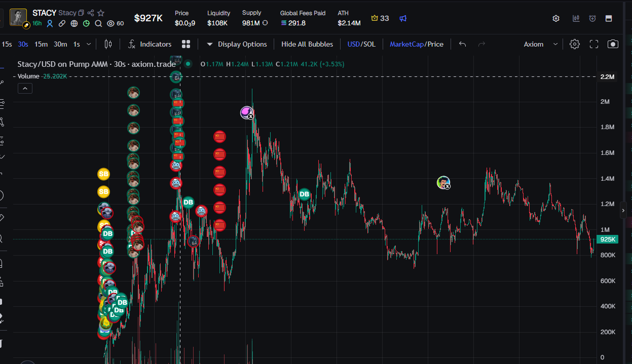Click the avatar bubble near 1.4M on right
Viewport: 632px width, 364px height.
tap(443, 183)
